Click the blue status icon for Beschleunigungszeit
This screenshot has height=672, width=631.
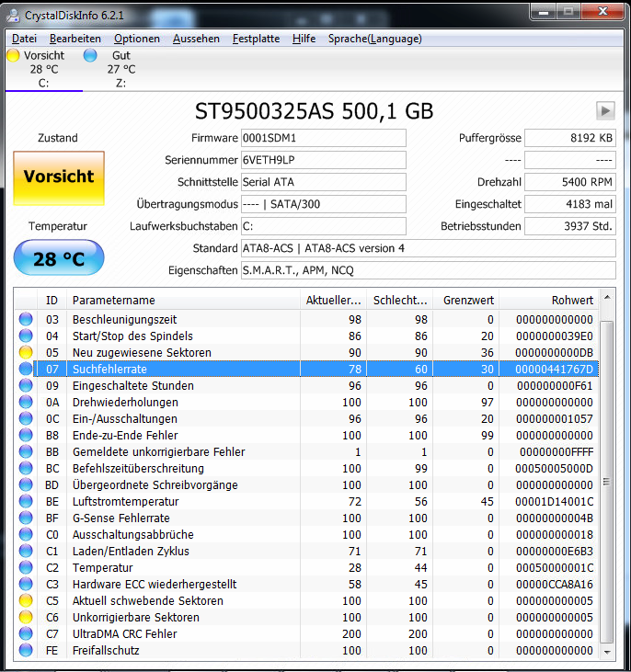26,319
